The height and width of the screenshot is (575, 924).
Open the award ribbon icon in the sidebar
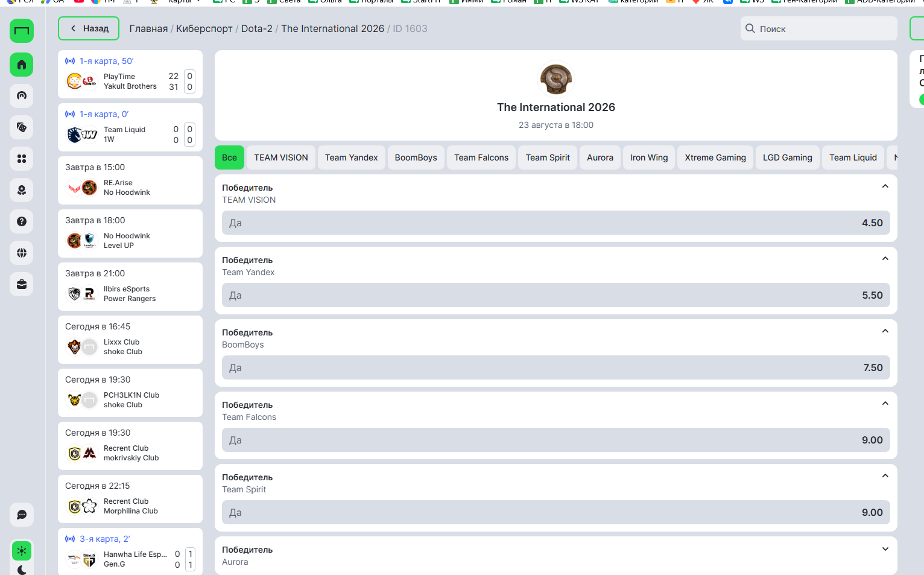(22, 190)
